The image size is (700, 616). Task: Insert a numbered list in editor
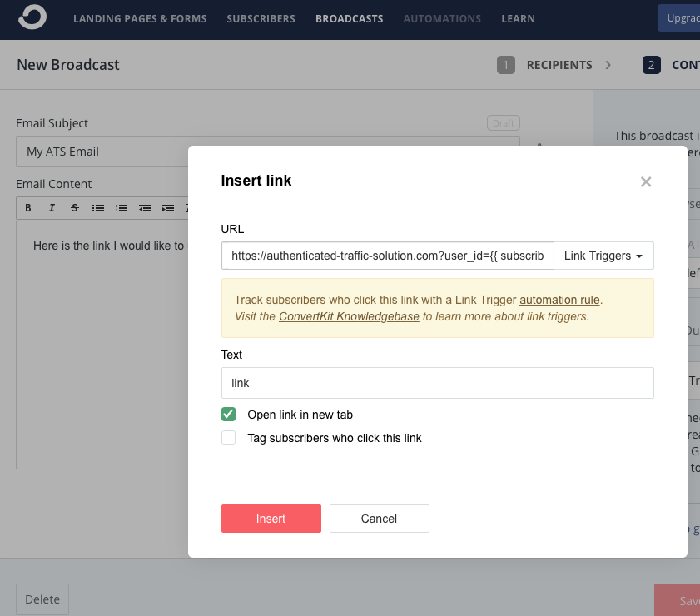[x=122, y=208]
